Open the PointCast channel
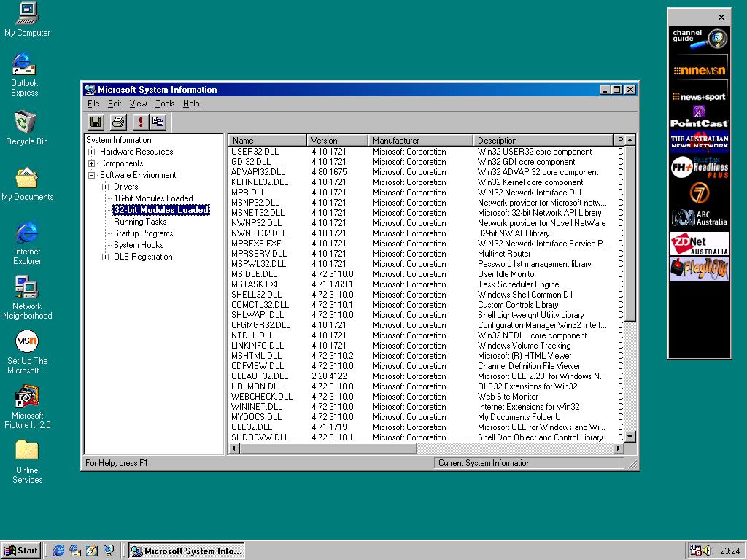The image size is (747, 560). point(700,117)
